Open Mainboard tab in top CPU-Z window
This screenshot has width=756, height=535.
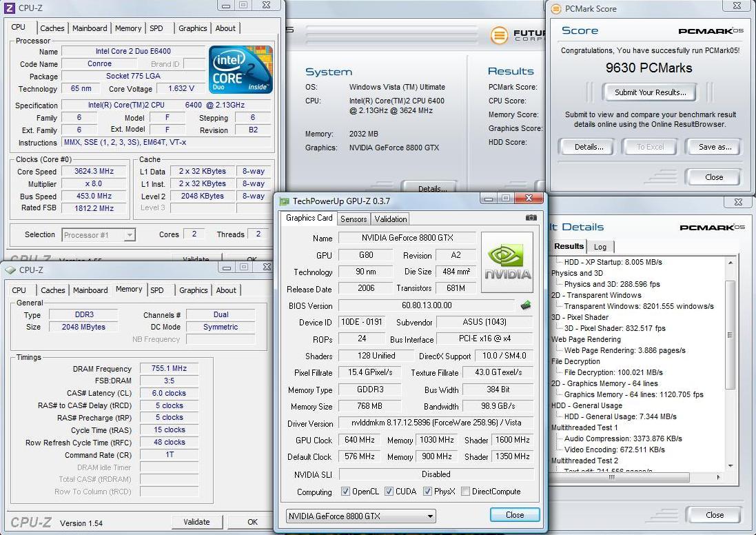pyautogui.click(x=90, y=28)
